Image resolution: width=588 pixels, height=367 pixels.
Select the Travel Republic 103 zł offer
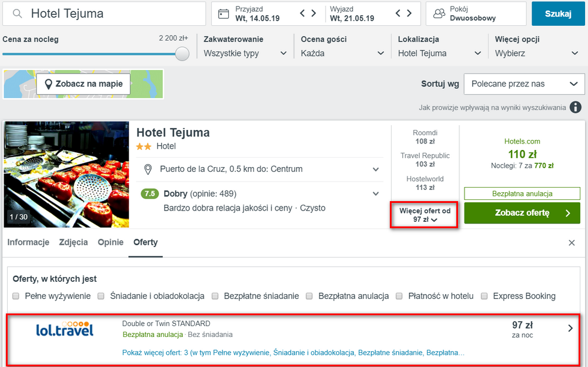coord(425,160)
